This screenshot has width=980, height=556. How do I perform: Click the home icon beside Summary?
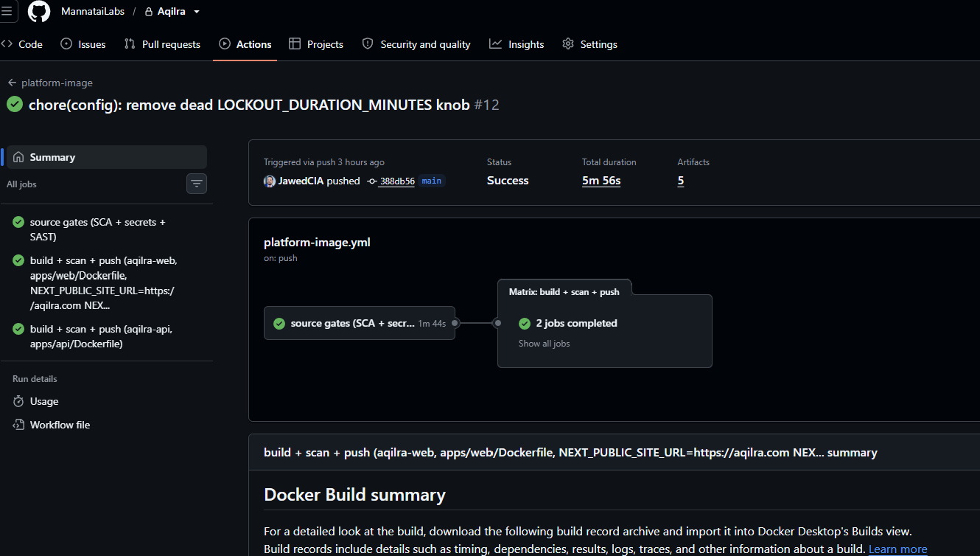pos(18,157)
